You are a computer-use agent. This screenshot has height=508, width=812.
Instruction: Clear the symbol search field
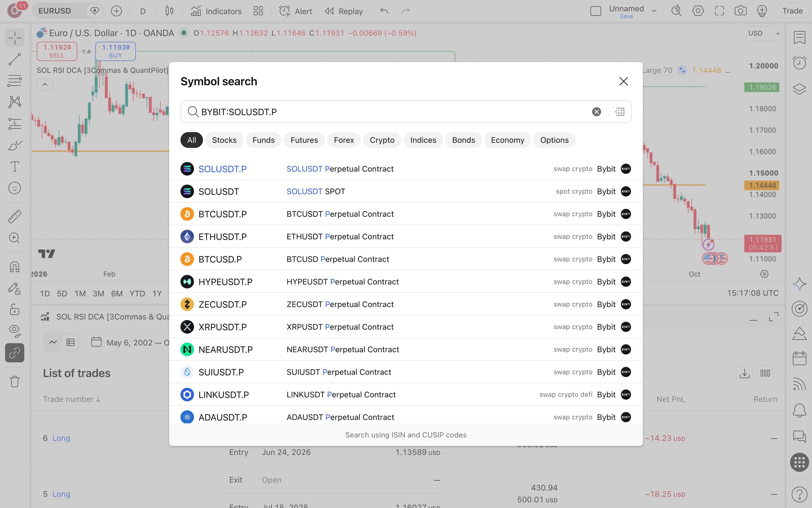[x=596, y=112]
